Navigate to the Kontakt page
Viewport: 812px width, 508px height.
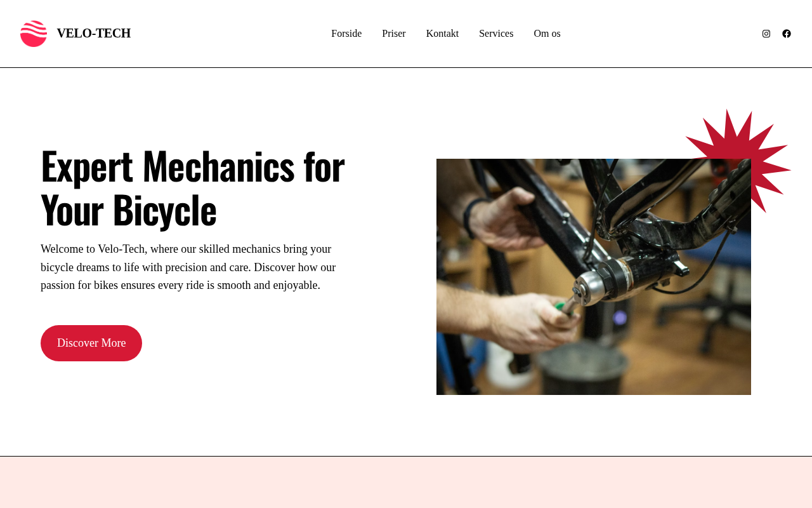point(442,34)
